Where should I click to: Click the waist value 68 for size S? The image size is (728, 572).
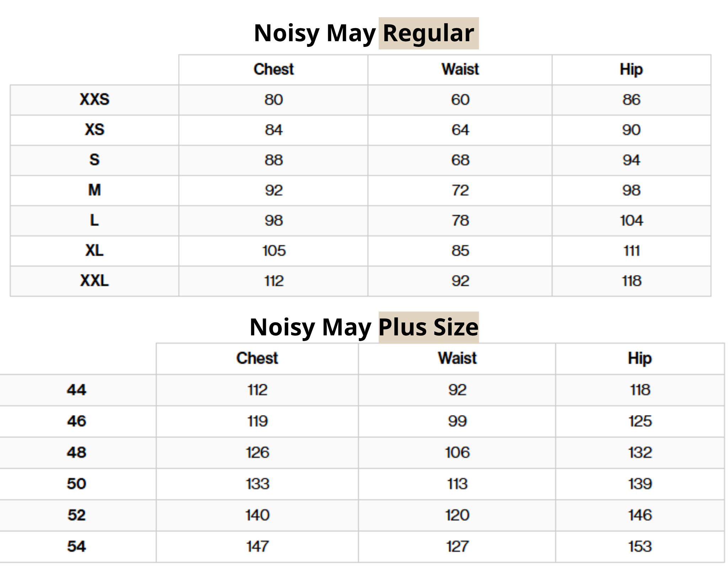(x=460, y=160)
